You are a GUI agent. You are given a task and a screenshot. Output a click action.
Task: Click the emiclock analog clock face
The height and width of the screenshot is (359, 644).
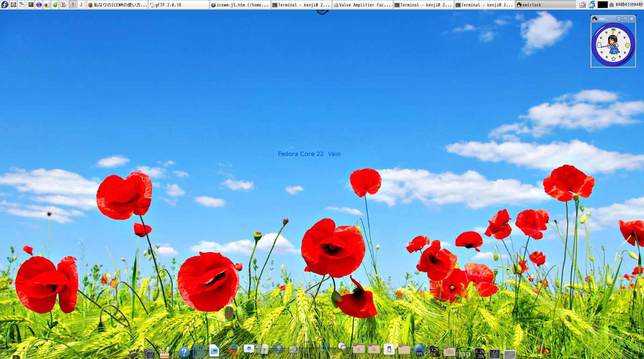(613, 45)
